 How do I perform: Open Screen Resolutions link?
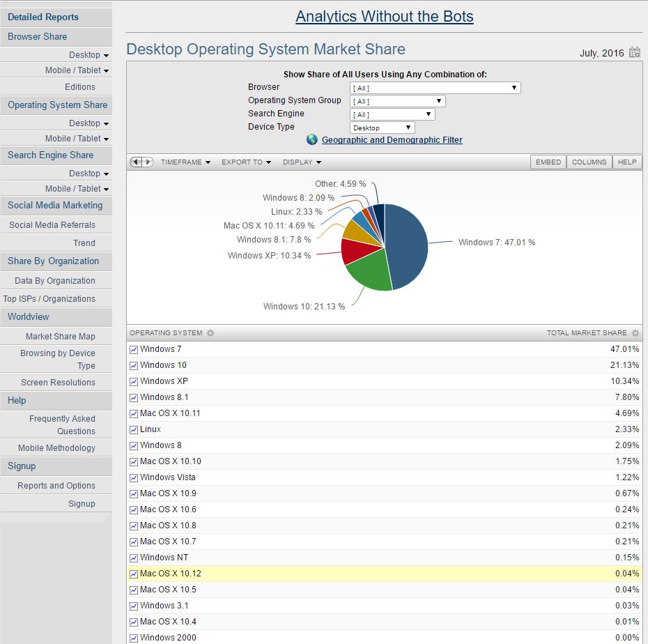59,383
